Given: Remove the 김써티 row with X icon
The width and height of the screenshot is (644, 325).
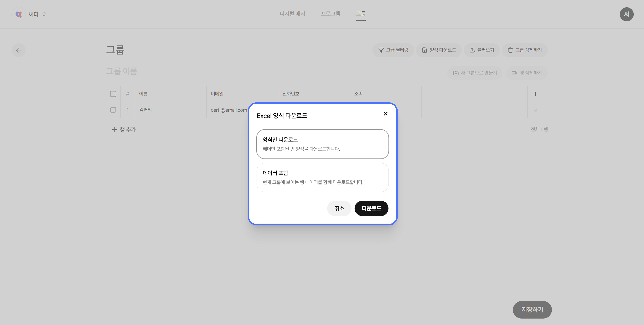Looking at the screenshot, I should (x=535, y=110).
